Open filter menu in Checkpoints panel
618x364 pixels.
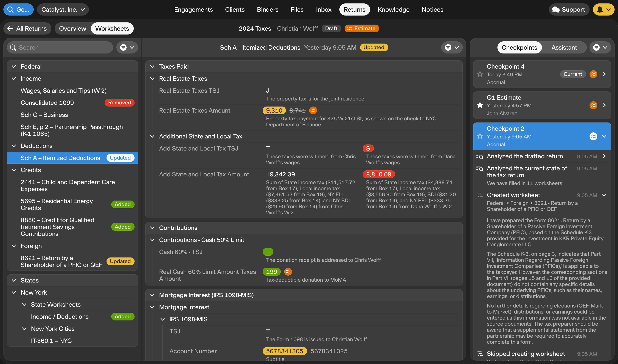600,48
